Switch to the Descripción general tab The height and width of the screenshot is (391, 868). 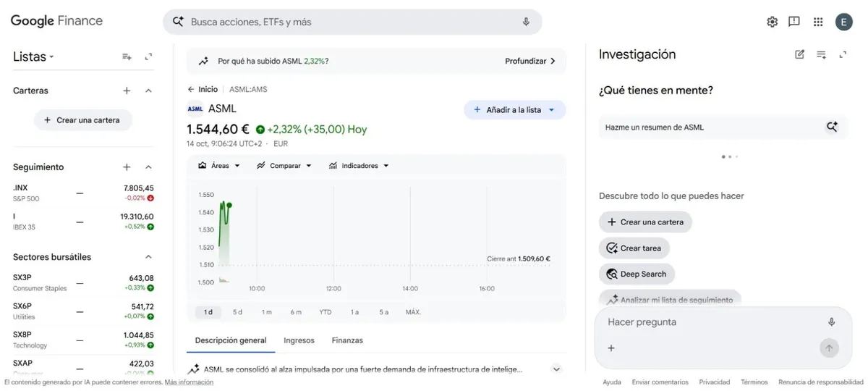(231, 340)
